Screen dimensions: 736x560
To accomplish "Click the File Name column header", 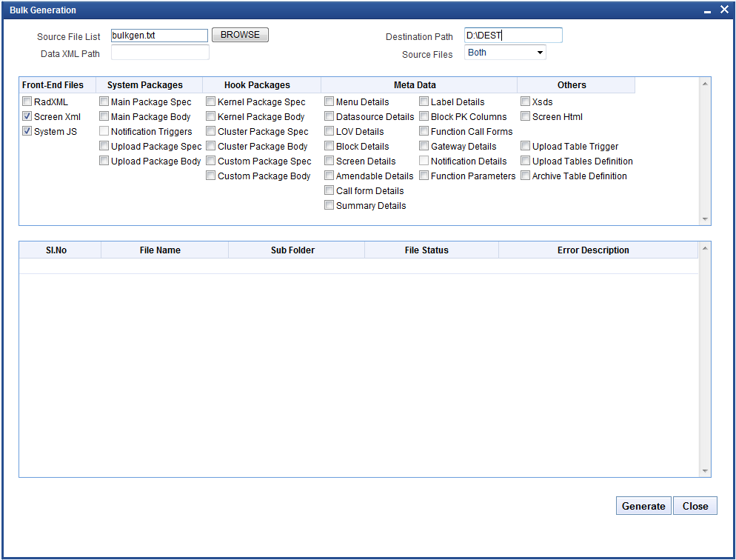I will pos(165,250).
